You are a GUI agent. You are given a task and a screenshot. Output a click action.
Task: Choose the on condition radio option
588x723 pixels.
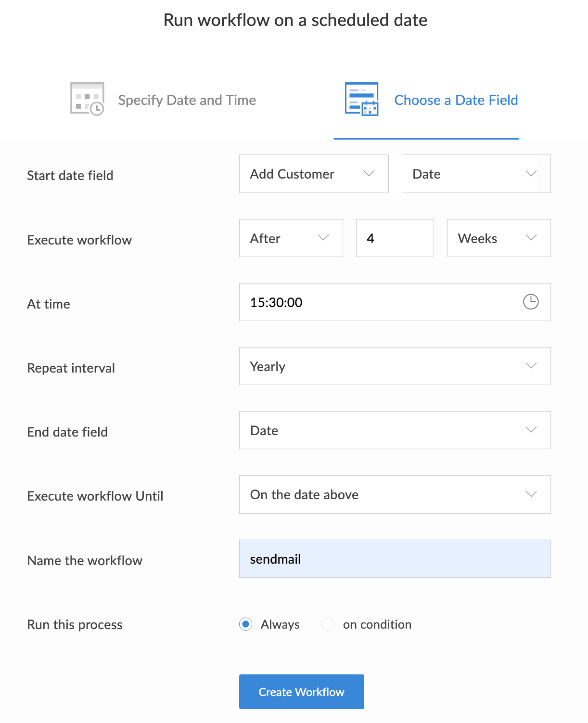point(328,624)
